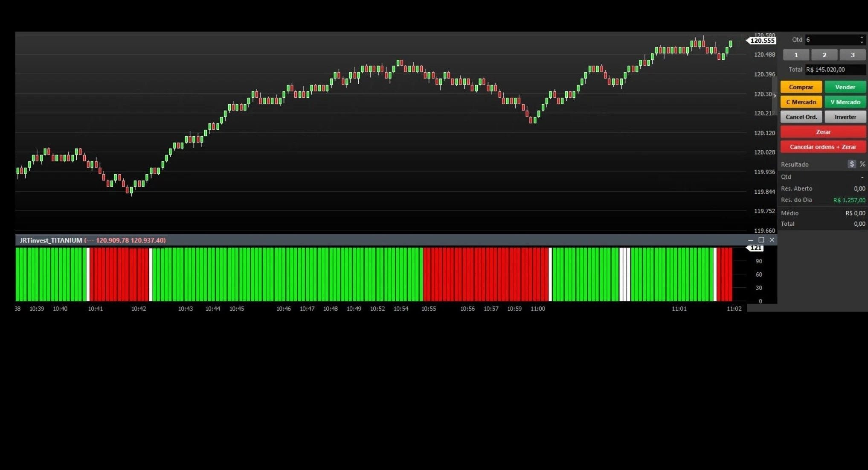The image size is (868, 470).
Task: Show result in percent (%) mode
Action: tap(862, 164)
